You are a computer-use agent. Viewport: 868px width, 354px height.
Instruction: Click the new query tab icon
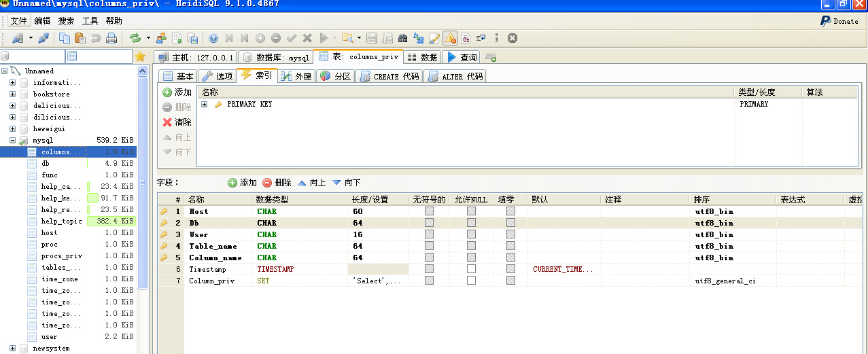(x=491, y=58)
